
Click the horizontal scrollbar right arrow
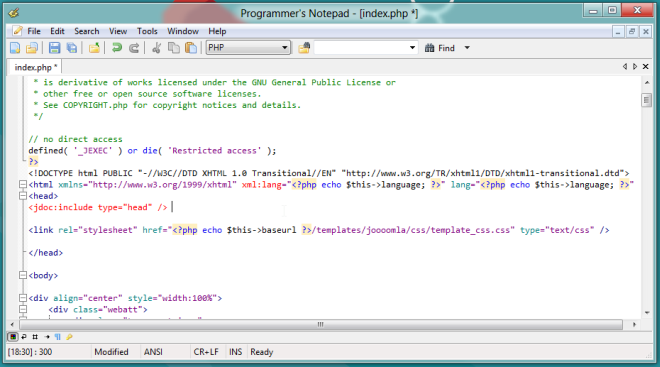click(x=634, y=324)
